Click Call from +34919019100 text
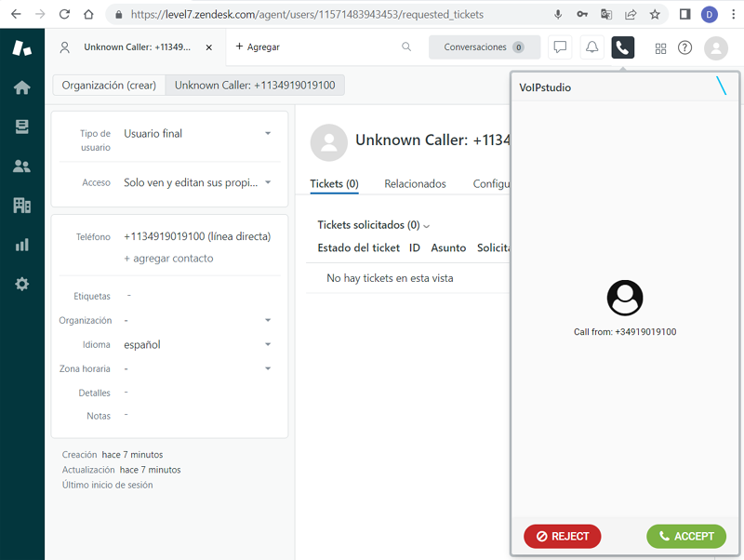This screenshot has height=560, width=744. 625,332
